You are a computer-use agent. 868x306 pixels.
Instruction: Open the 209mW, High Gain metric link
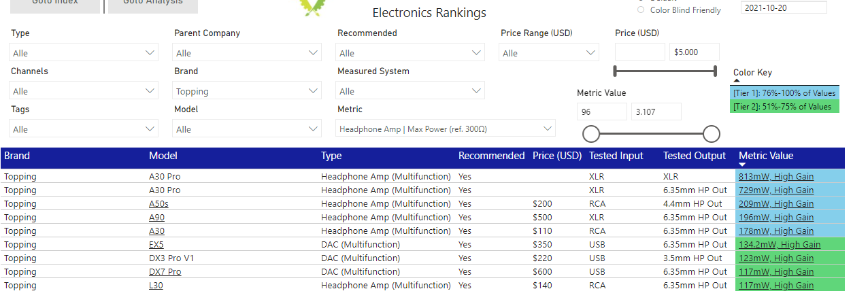click(776, 204)
